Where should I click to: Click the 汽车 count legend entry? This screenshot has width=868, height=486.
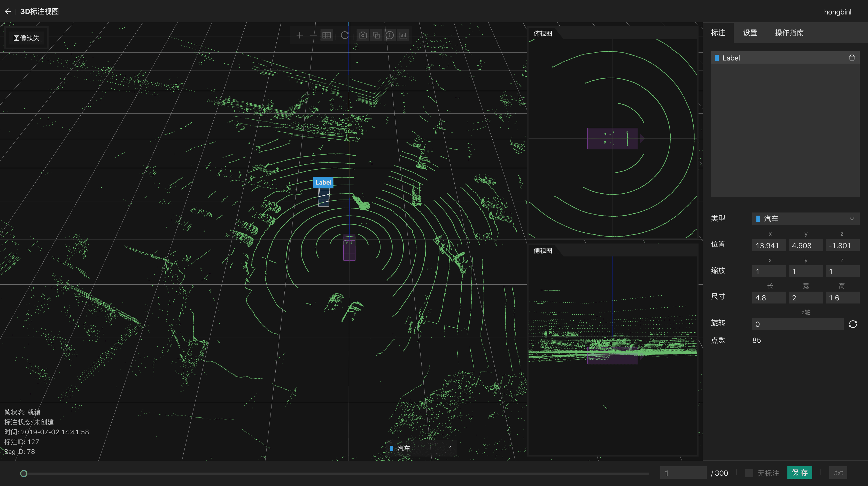click(421, 449)
